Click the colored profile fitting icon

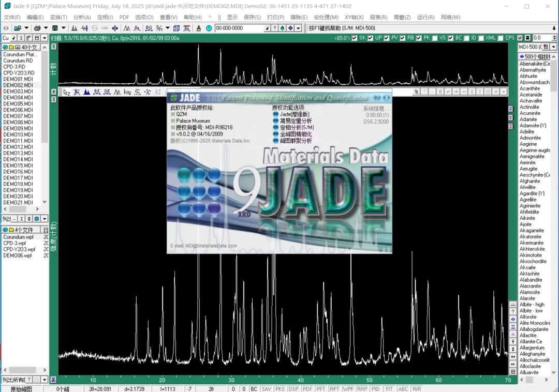coord(137,28)
